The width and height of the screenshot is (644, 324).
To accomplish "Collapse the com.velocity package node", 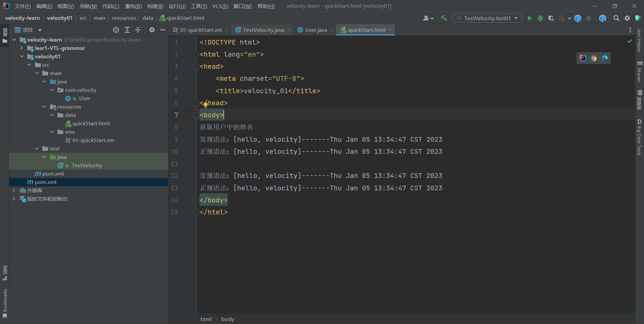I will click(x=52, y=90).
